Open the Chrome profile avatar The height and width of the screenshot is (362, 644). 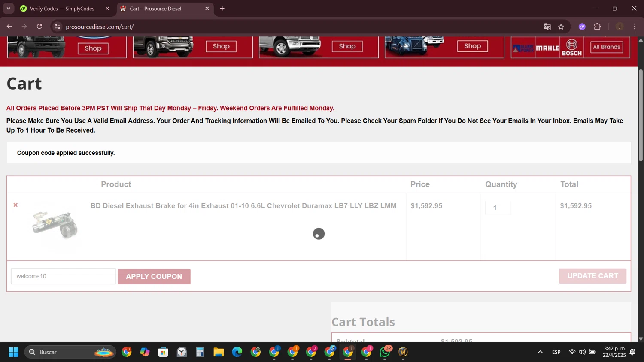(x=620, y=27)
